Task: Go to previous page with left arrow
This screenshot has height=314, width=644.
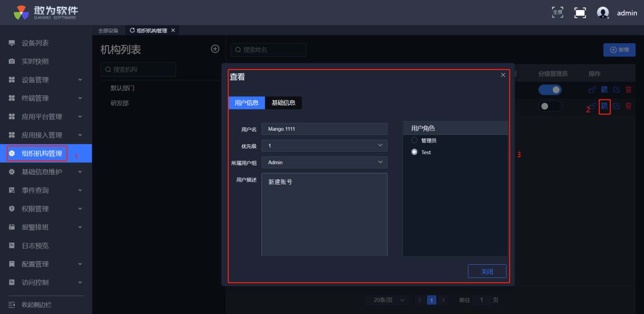Action: click(x=420, y=300)
